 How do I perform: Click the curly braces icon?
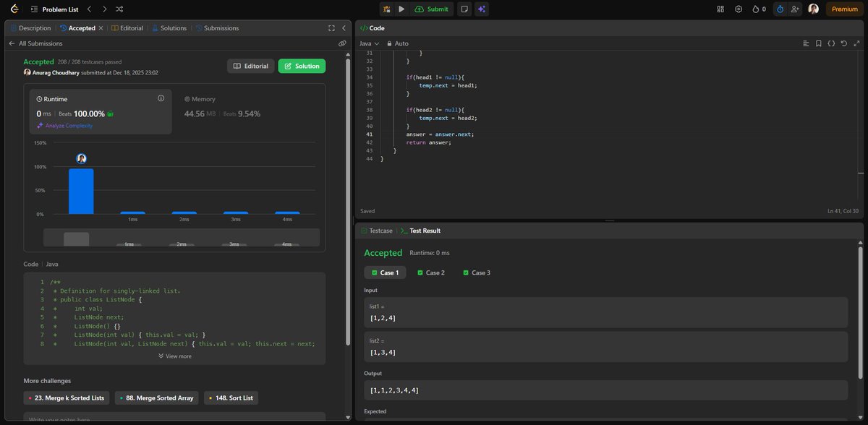(x=831, y=43)
